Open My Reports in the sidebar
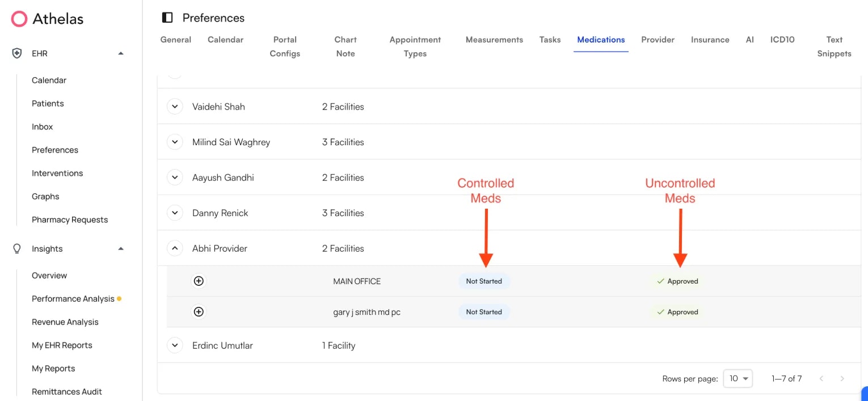868x401 pixels. 53,368
